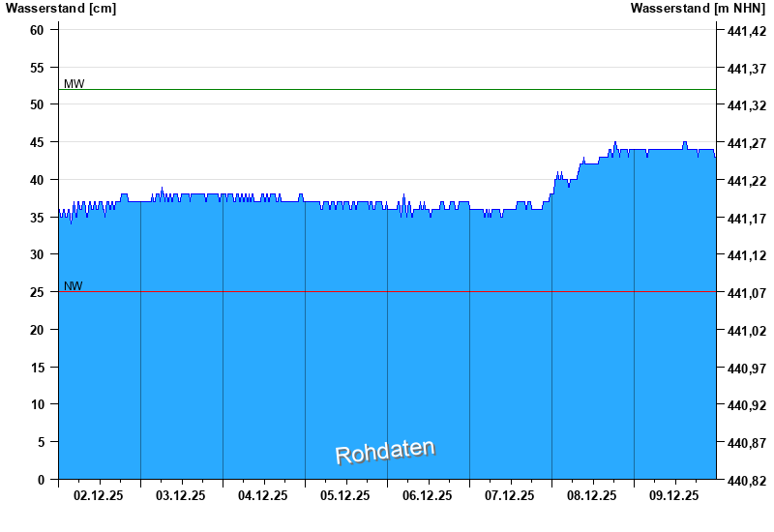Image resolution: width=774 pixels, height=532 pixels.
Task: Click the right axis value 441,42
Action: click(747, 31)
